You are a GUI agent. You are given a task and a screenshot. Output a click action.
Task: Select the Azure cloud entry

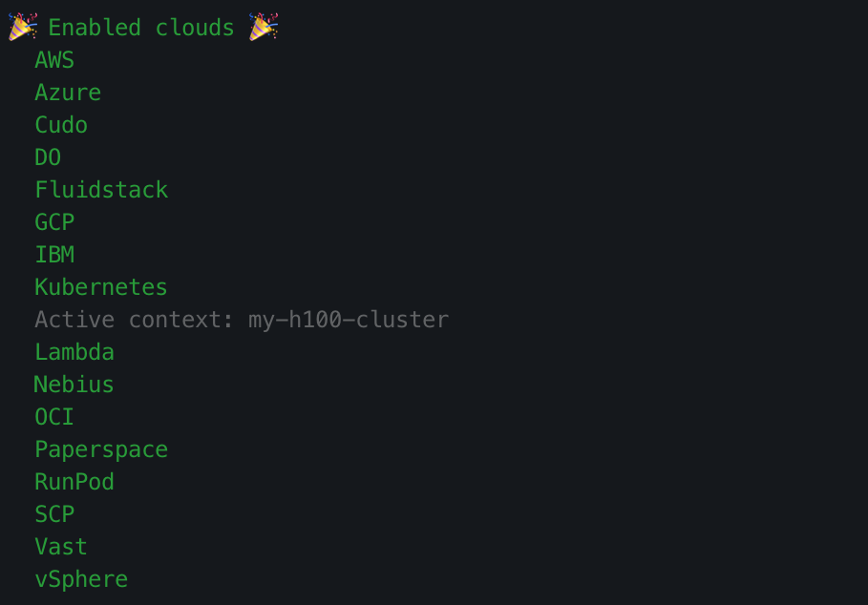coord(68,93)
